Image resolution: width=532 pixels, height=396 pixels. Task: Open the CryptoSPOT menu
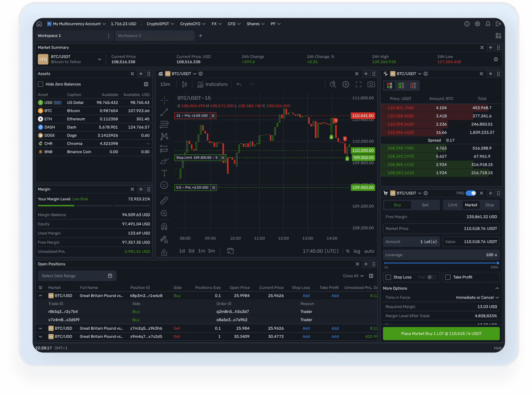tap(160, 24)
